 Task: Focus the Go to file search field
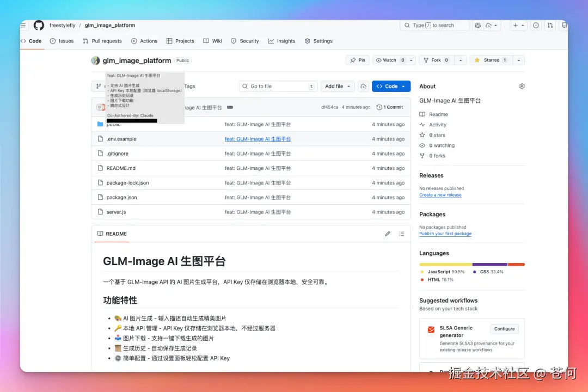[x=278, y=86]
